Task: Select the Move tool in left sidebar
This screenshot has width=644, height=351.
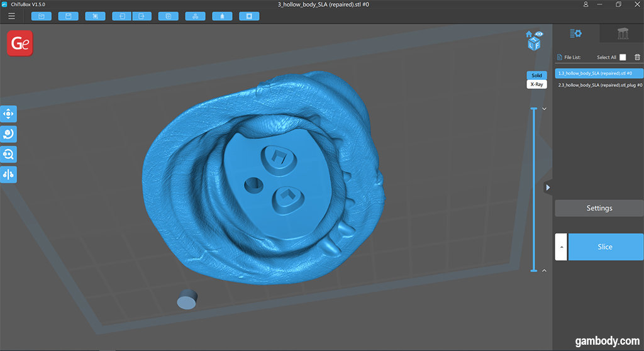Action: click(9, 114)
